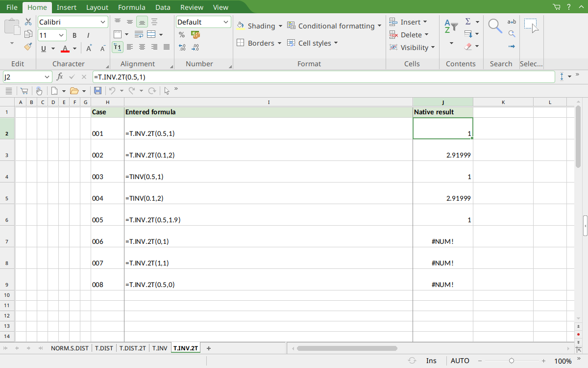Toggle Wrap text in Alignment group
Screen dimensions: 588x368
pyautogui.click(x=139, y=35)
